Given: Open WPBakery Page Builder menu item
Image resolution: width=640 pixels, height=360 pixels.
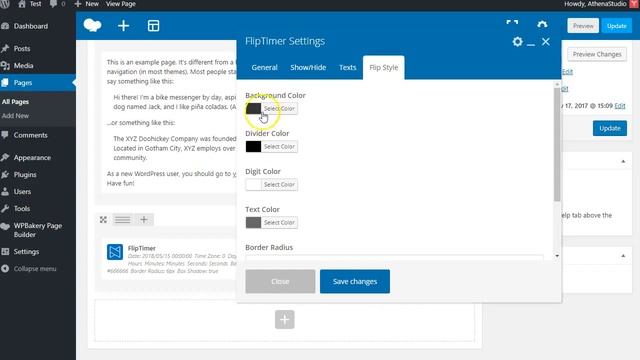Looking at the screenshot, I should [38, 230].
